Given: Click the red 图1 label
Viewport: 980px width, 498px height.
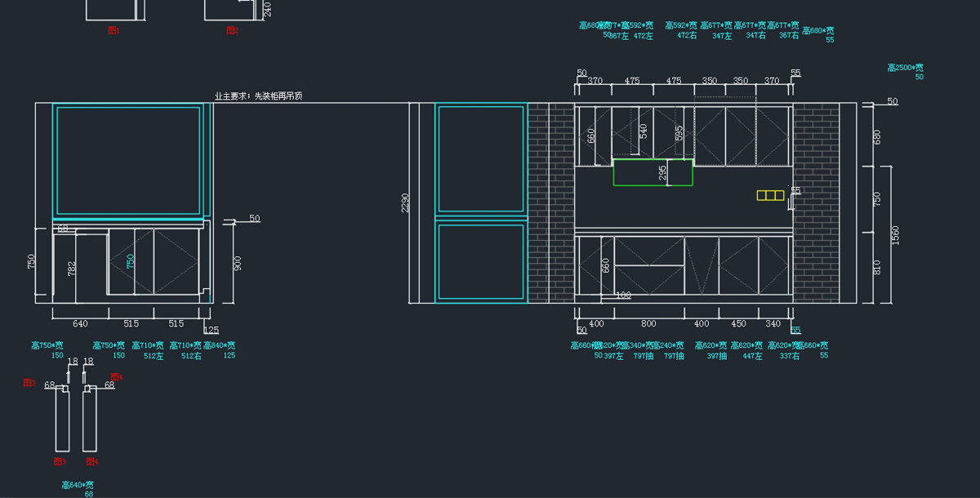Looking at the screenshot, I should (x=114, y=30).
